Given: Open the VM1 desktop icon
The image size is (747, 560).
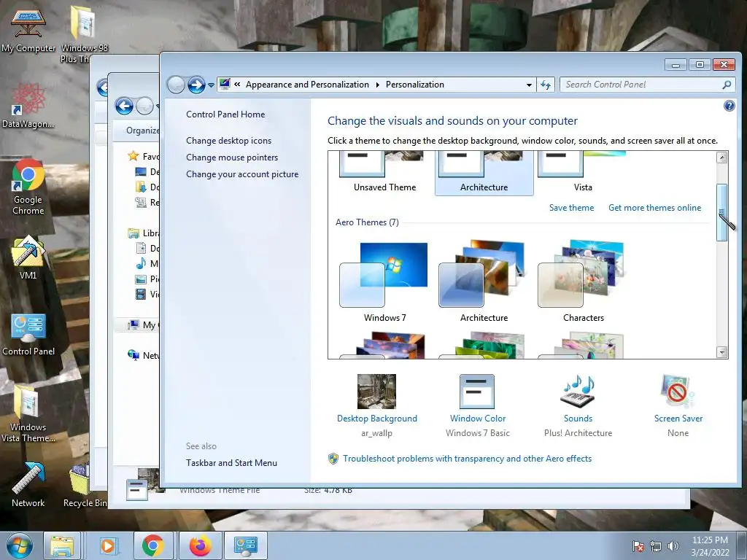Looking at the screenshot, I should tap(28, 257).
